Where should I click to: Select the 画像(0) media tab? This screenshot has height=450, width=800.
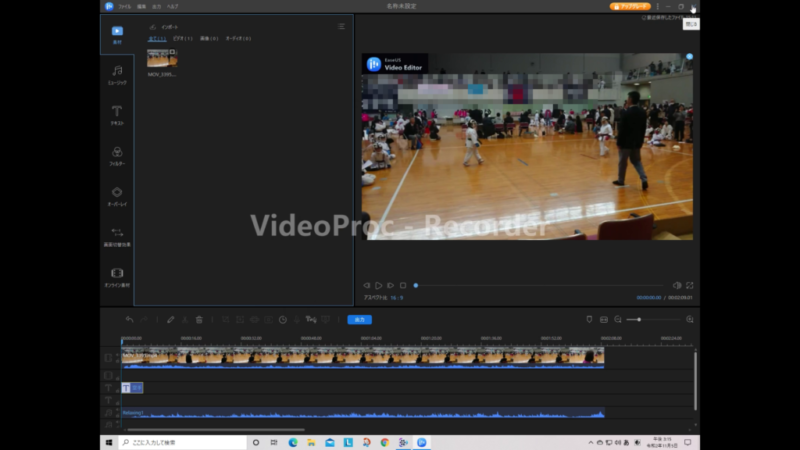[x=209, y=38]
